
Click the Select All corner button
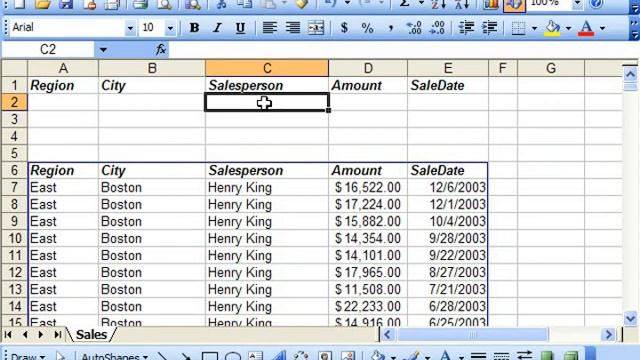(14, 68)
